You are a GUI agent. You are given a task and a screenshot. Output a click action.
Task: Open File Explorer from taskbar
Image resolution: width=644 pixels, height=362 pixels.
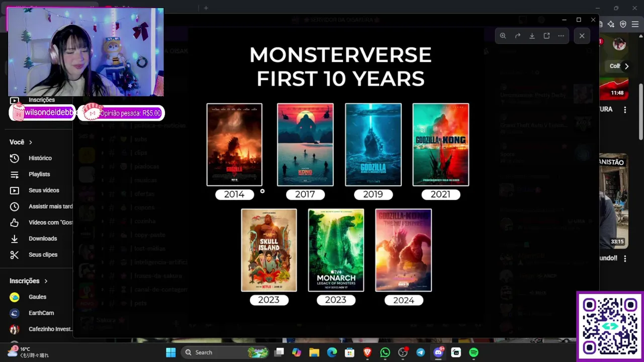(x=314, y=352)
